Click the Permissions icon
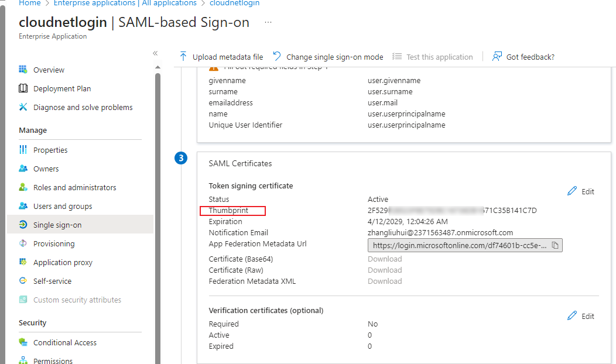Screen dimensions: 616x364 23,360
